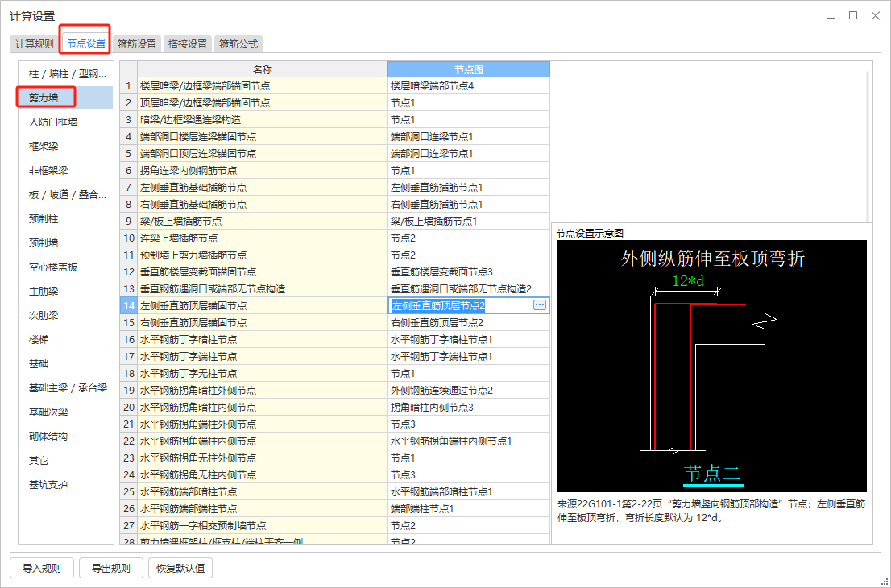Select the 楼梯 category
Image resolution: width=891 pixels, height=588 pixels.
tap(66, 340)
